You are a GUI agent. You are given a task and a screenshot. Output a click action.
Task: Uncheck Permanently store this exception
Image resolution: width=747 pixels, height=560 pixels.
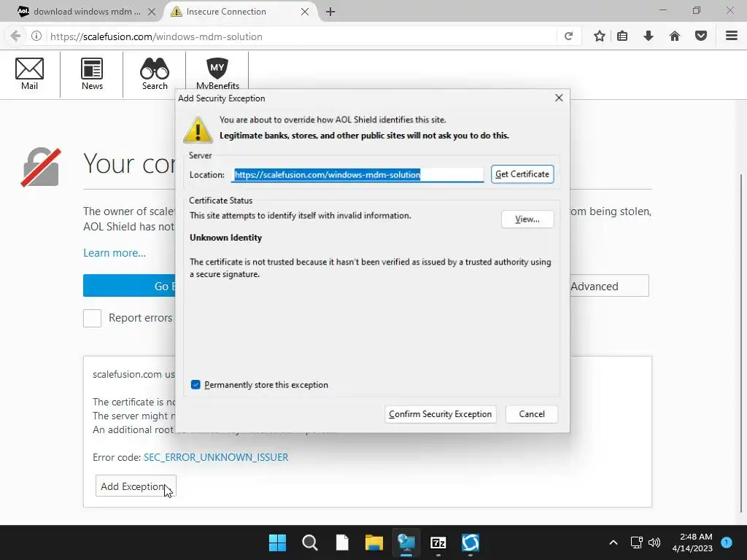[x=196, y=385]
